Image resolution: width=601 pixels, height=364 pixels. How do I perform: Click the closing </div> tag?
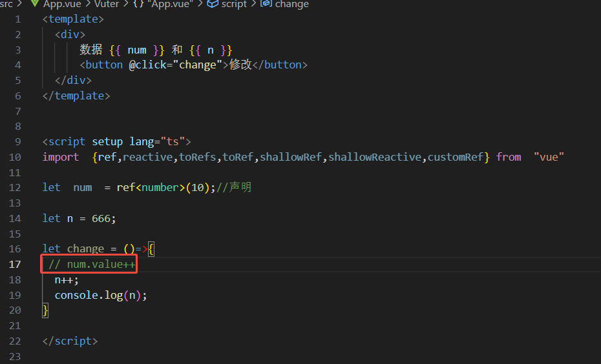coord(73,81)
